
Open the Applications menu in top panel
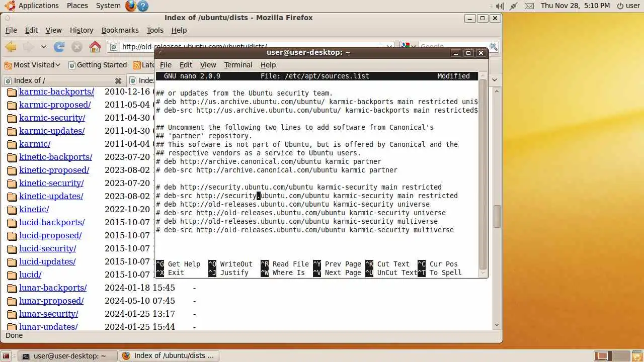[x=32, y=6]
